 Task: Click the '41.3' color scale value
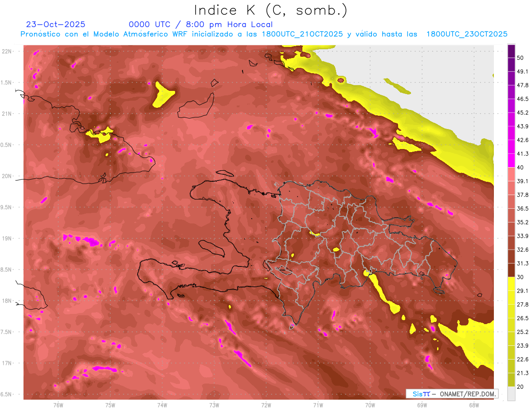click(523, 154)
